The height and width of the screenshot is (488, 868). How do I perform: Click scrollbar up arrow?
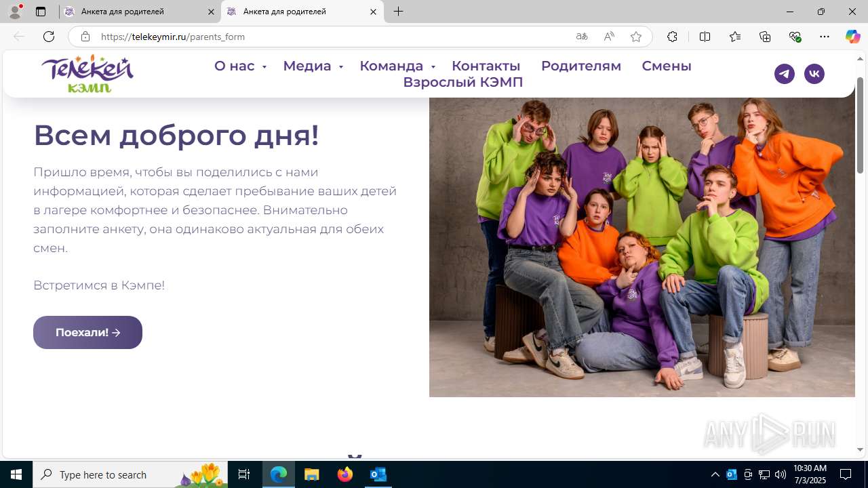coord(860,58)
